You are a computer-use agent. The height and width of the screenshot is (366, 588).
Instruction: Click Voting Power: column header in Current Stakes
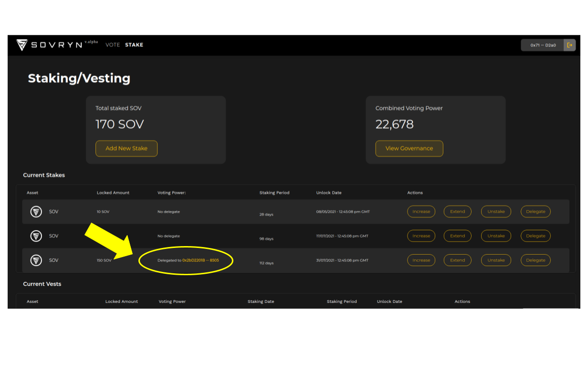pos(171,193)
